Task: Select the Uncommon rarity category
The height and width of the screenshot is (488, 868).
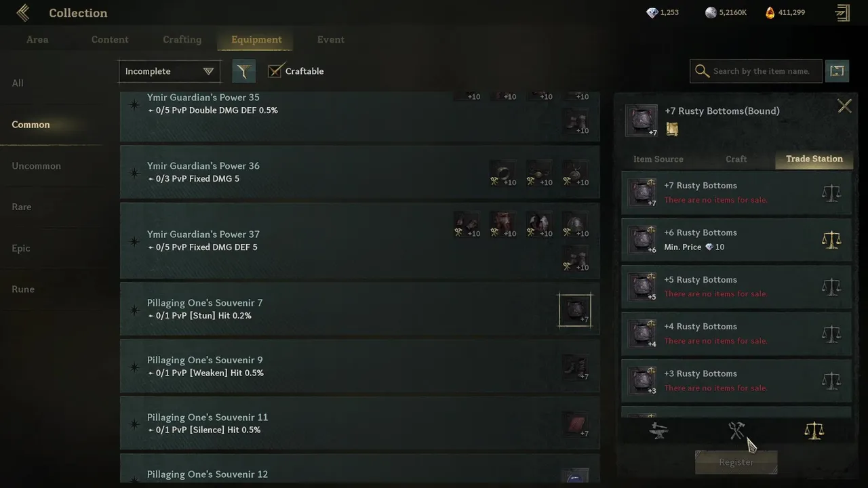Action: (x=37, y=166)
